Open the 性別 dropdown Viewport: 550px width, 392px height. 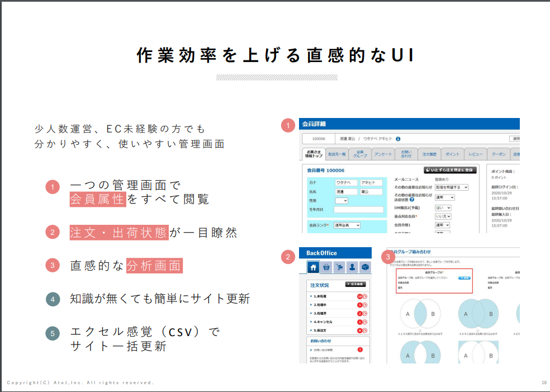tap(342, 201)
